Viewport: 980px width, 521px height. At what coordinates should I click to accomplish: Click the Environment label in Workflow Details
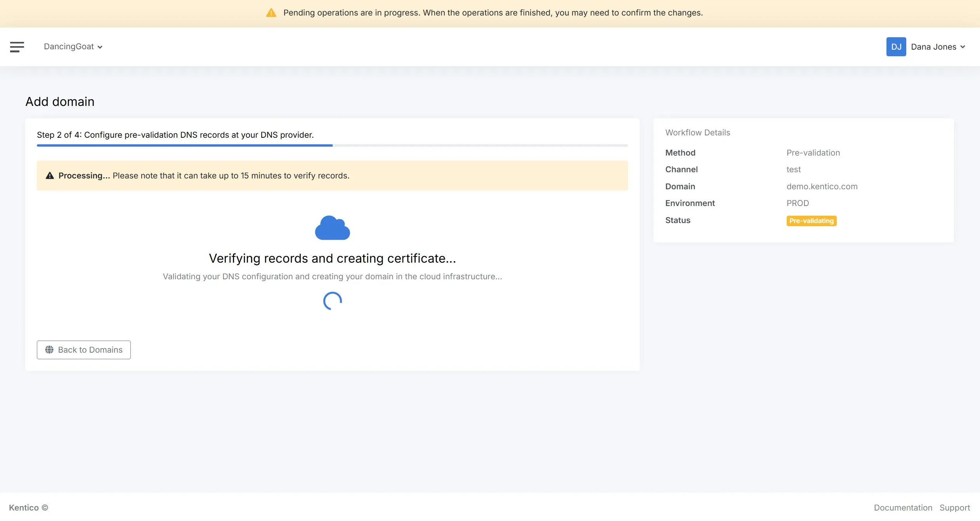coord(690,203)
